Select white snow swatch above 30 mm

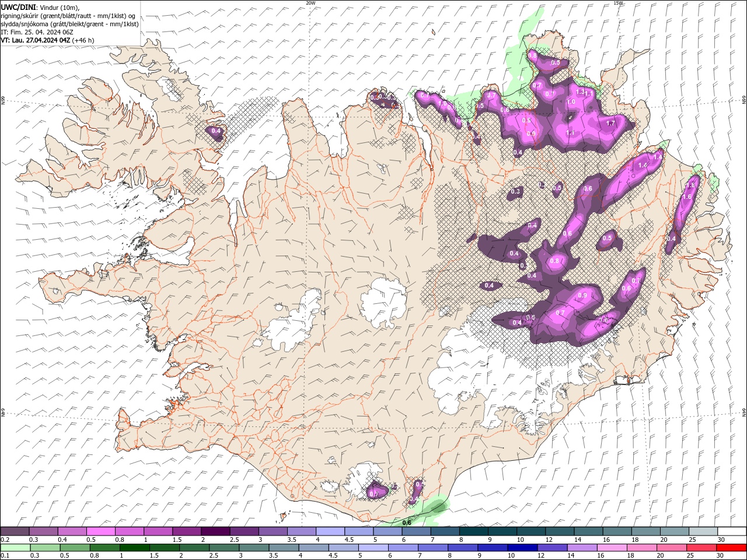click(x=731, y=531)
